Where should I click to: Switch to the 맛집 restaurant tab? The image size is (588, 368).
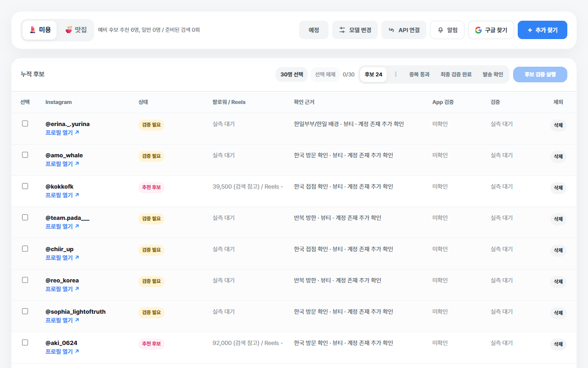(76, 30)
